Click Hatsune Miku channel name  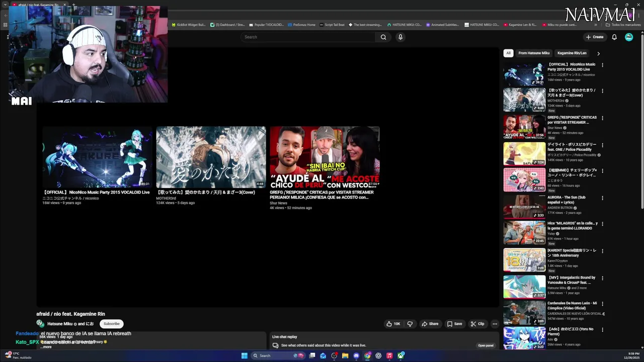tap(60, 324)
